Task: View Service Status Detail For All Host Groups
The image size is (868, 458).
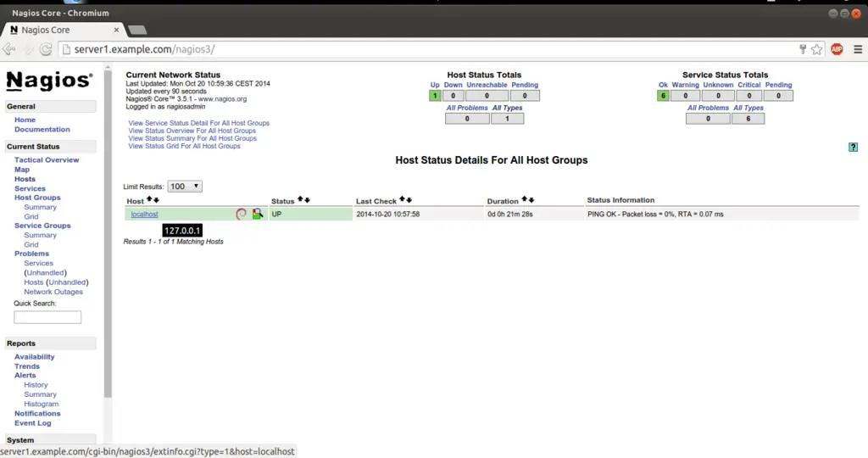Action: (x=198, y=123)
